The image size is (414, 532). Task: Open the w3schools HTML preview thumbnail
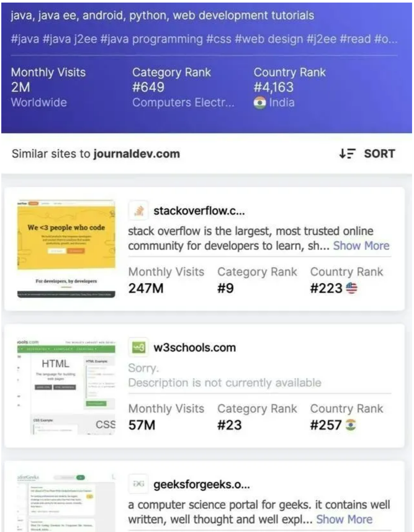[x=66, y=386]
